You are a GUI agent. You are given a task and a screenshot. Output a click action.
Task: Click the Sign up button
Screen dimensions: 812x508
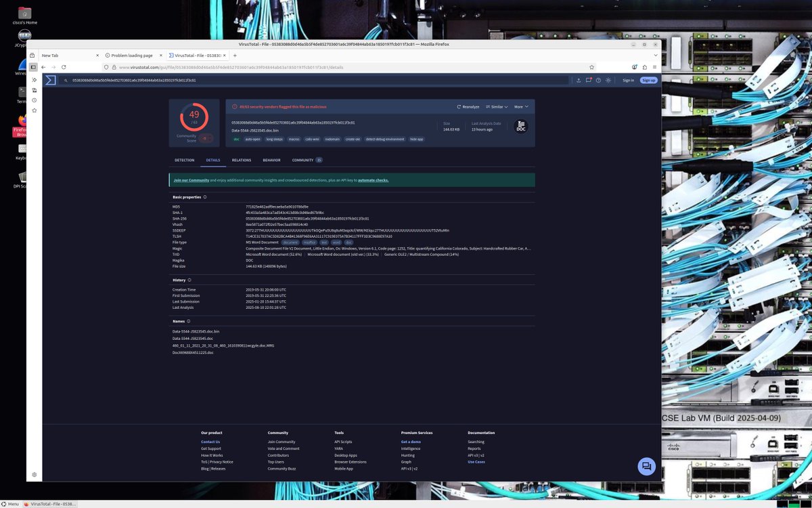(x=648, y=80)
